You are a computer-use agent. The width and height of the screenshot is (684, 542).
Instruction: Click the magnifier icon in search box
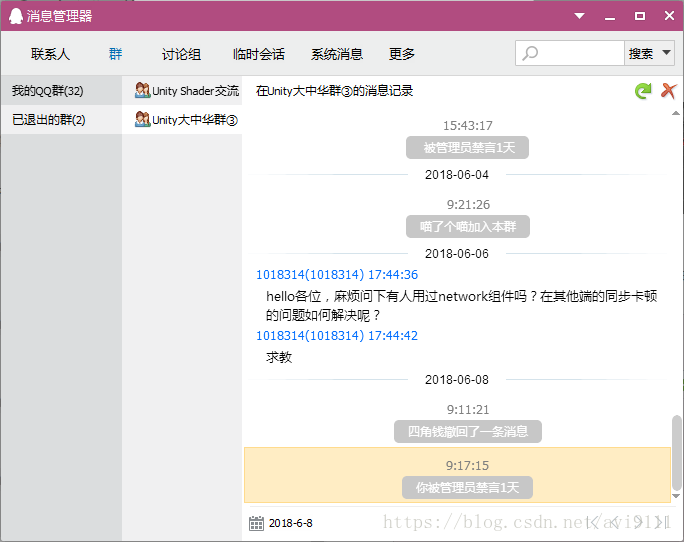pos(530,53)
